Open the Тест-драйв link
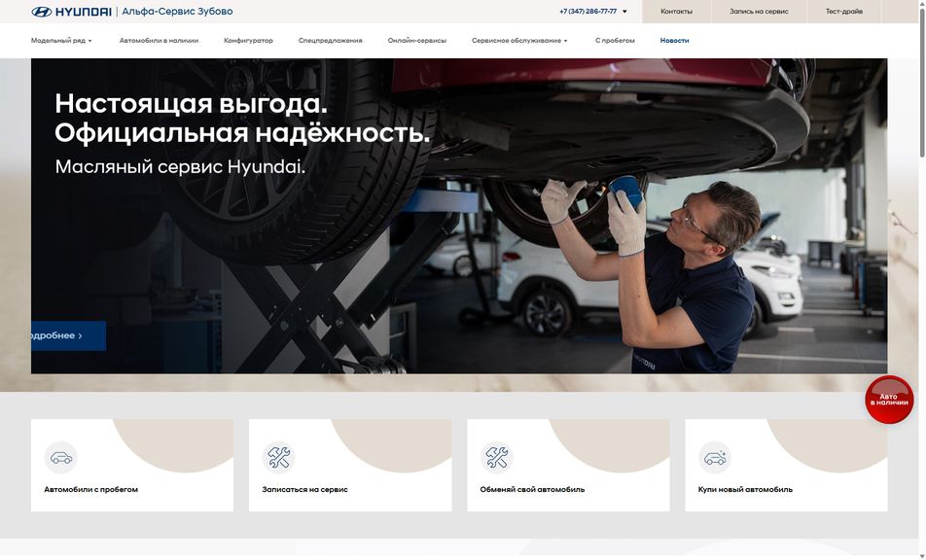The width and height of the screenshot is (926, 560). 844,12
